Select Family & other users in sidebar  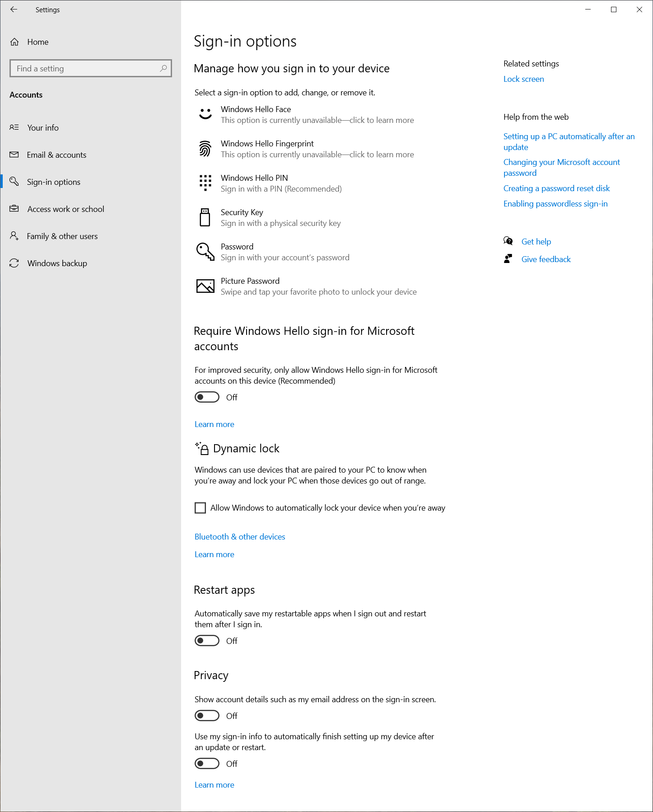[x=62, y=236]
